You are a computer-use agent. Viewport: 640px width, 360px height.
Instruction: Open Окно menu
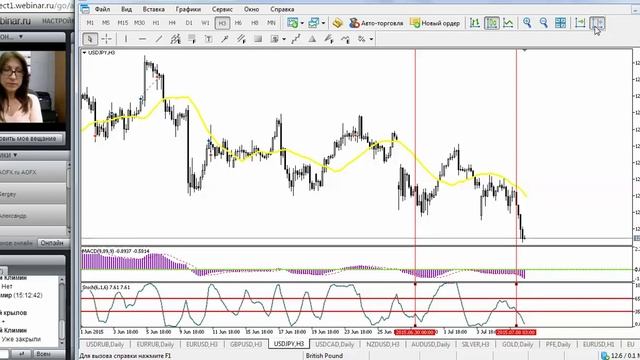tap(251, 9)
